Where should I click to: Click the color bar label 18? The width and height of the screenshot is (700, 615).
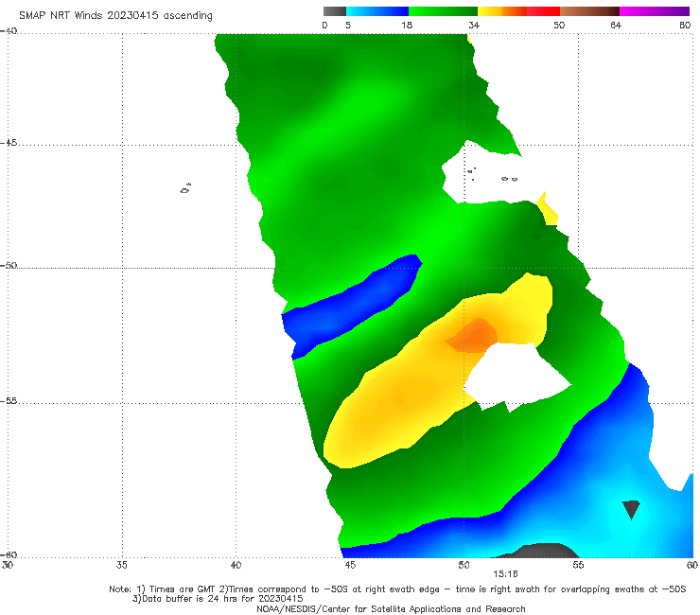pos(407,25)
